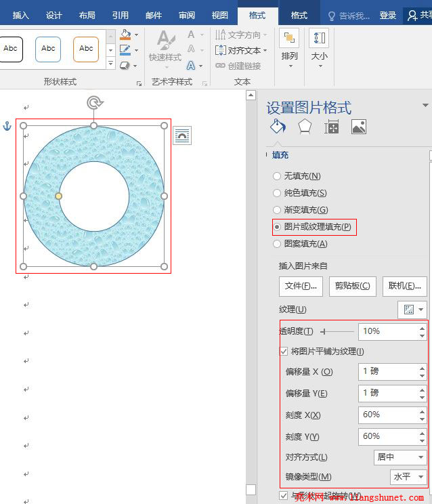
Task: Click the lightbulb Tell Me icon
Action: [x=332, y=16]
